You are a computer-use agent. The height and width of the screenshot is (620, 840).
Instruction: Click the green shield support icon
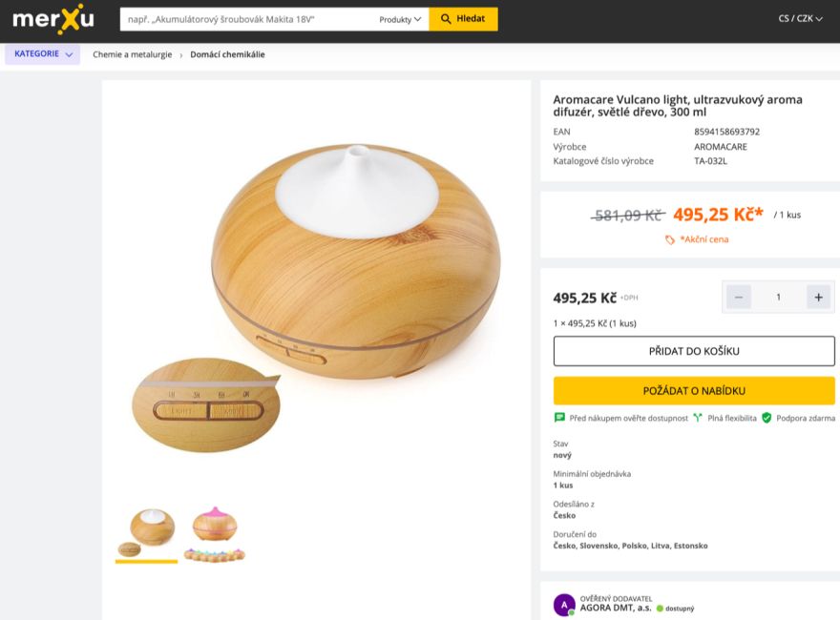pyautogui.click(x=766, y=418)
